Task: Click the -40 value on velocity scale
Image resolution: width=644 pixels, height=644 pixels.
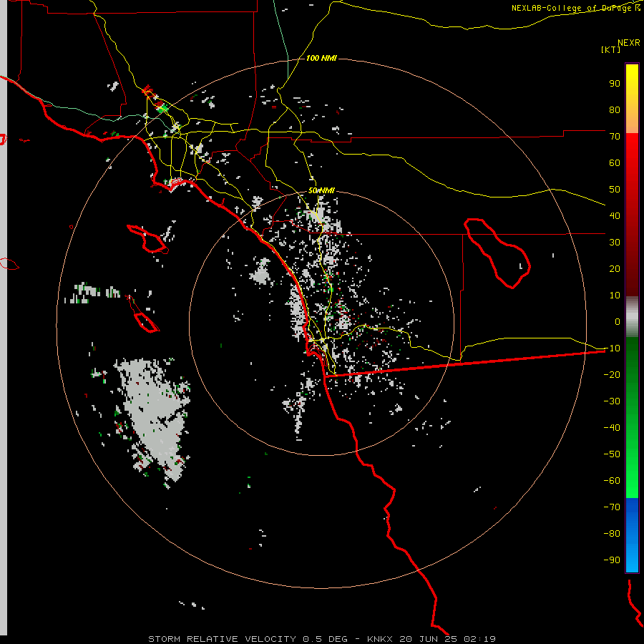Action: [x=612, y=428]
